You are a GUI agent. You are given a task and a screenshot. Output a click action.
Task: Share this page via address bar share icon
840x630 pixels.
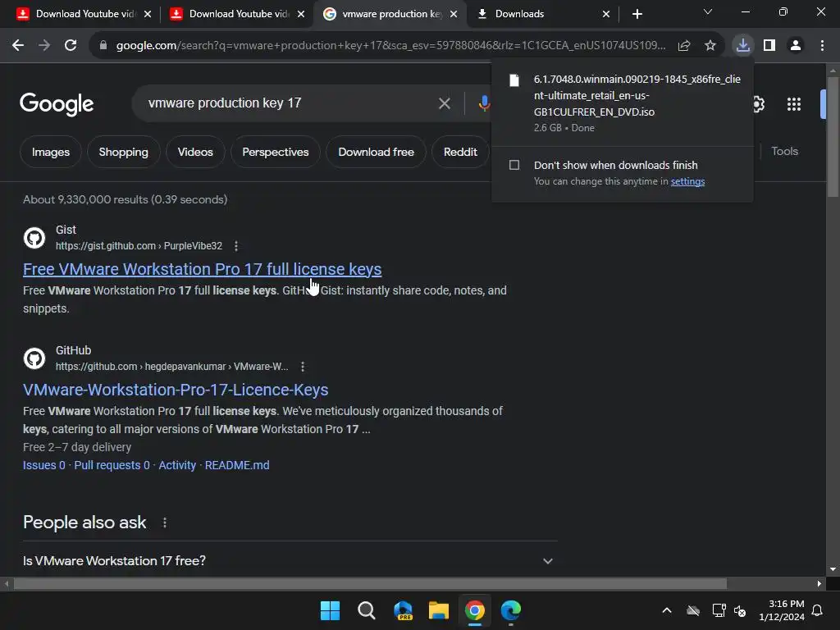pos(683,46)
